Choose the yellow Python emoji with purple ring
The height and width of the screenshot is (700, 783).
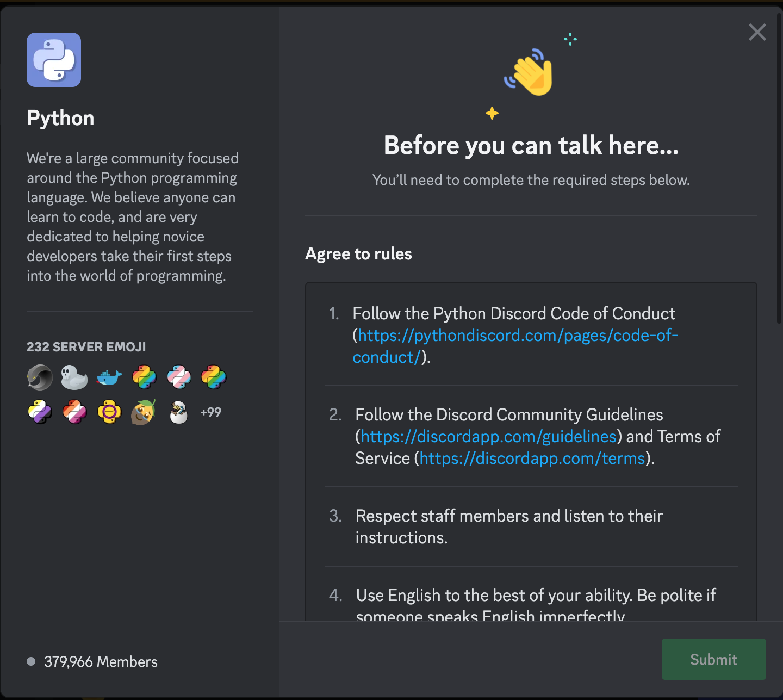pos(109,412)
